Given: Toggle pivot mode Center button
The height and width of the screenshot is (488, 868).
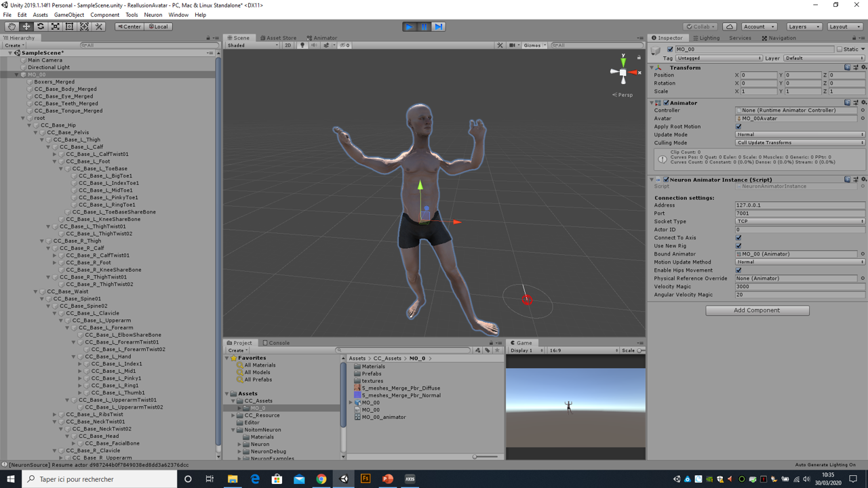Looking at the screenshot, I should pos(129,26).
